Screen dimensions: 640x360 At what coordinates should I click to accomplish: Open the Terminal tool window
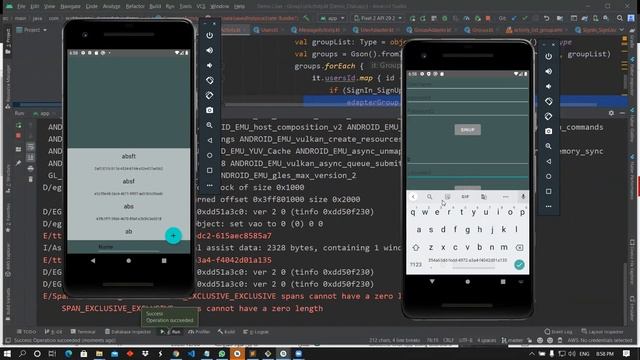(83, 332)
